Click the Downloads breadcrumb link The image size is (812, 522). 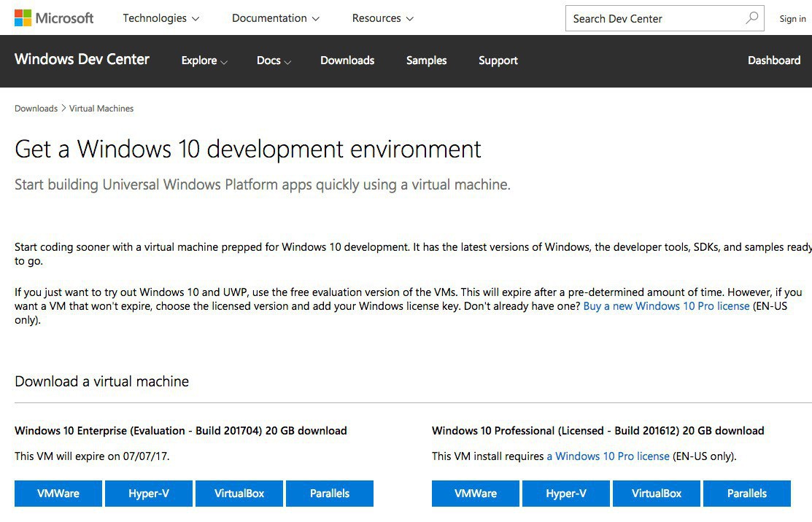[36, 109]
